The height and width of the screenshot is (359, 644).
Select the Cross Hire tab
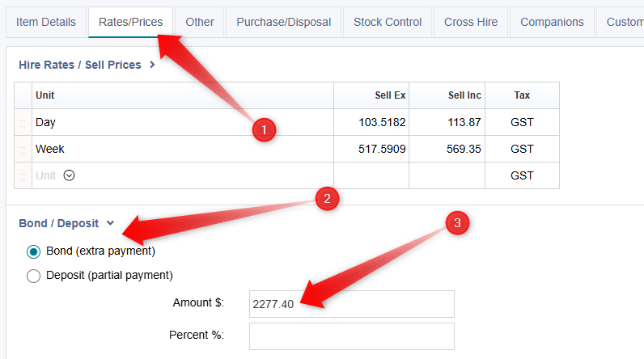point(471,22)
